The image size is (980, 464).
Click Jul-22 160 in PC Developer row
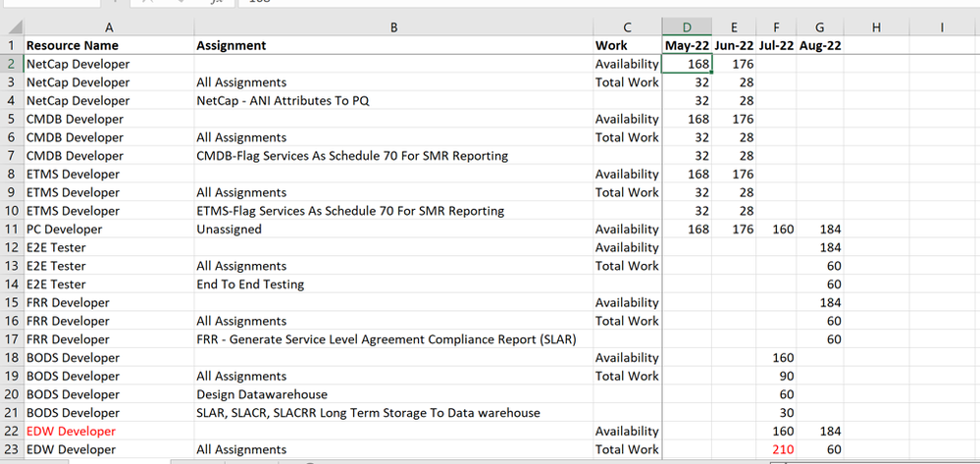pos(776,230)
